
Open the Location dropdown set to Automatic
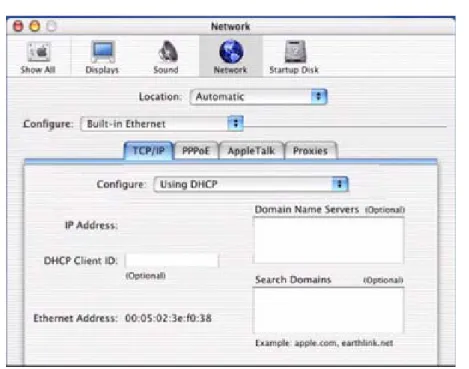click(x=259, y=97)
